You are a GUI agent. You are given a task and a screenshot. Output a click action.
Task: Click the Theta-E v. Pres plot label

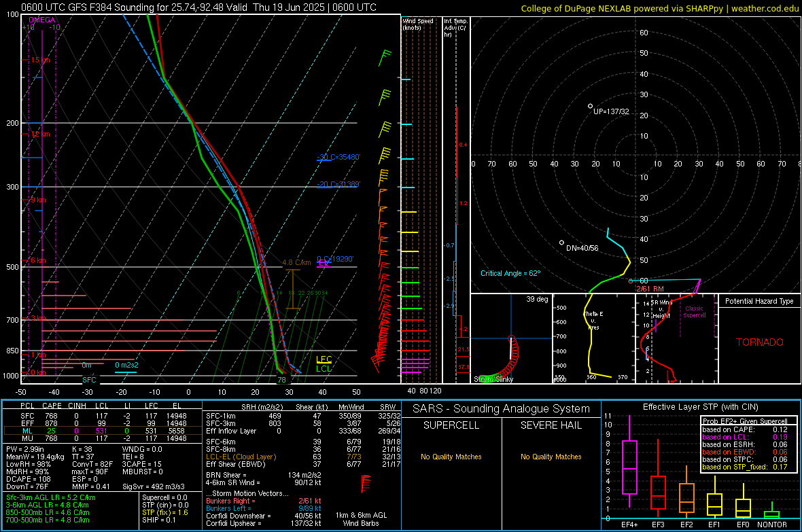(x=593, y=320)
